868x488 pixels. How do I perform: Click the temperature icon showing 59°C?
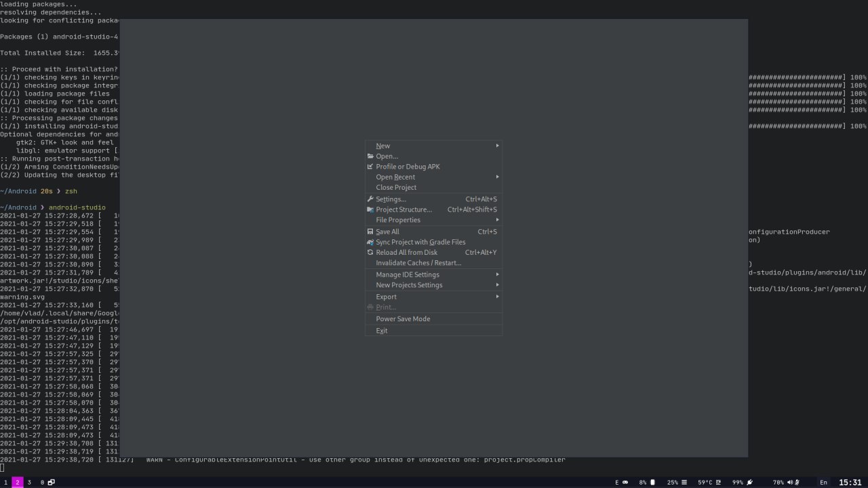(719, 483)
